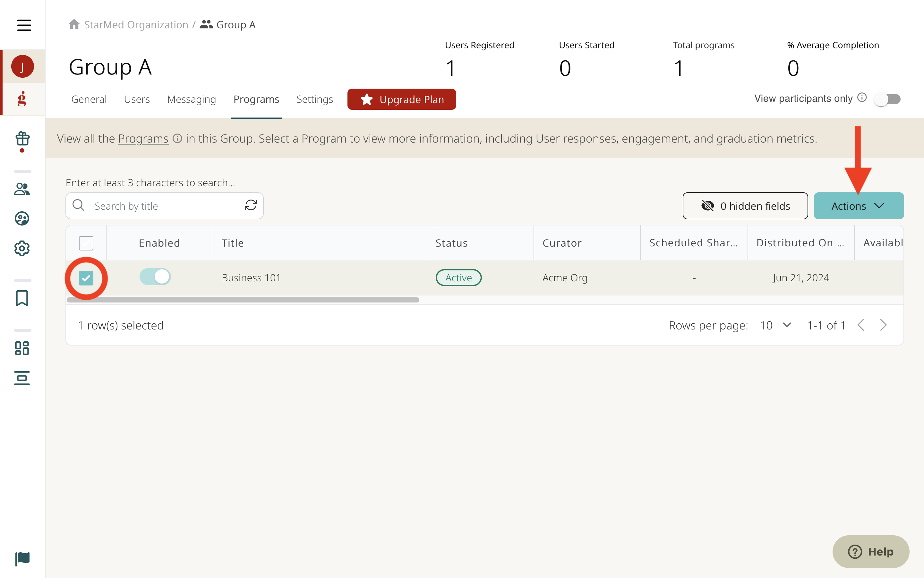Screen dimensions: 924x578
Task: Open the Actions dropdown
Action: click(859, 206)
